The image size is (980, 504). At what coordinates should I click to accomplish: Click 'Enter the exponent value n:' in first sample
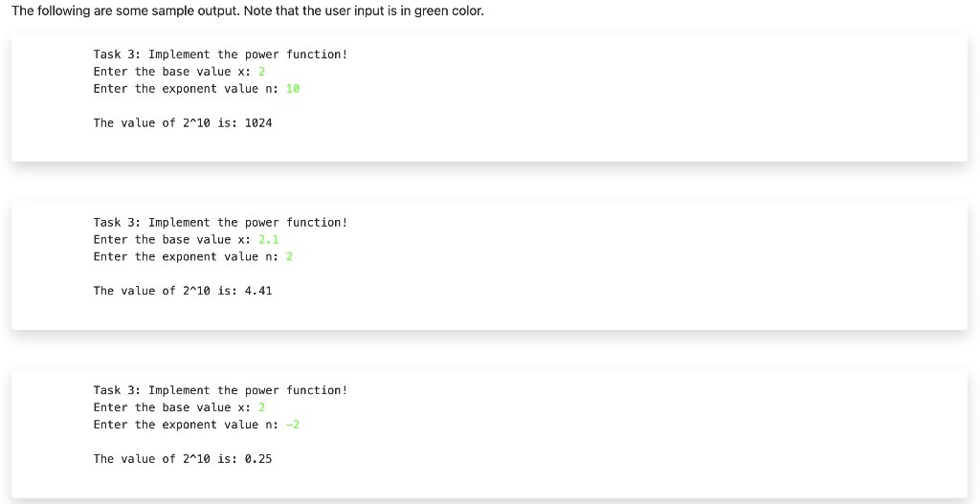pos(186,89)
